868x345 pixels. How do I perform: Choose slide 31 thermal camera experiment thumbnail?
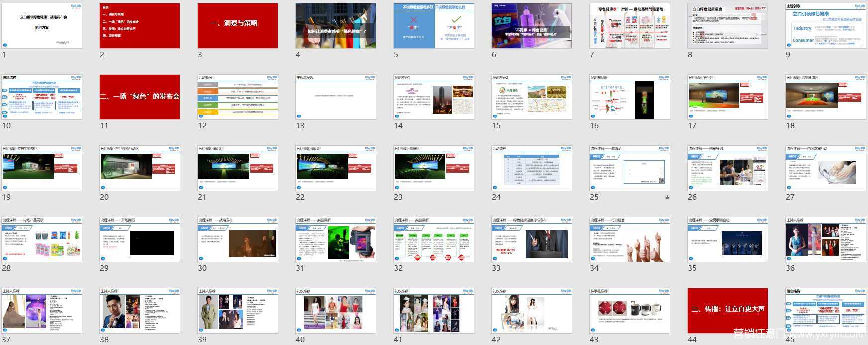[336, 239]
